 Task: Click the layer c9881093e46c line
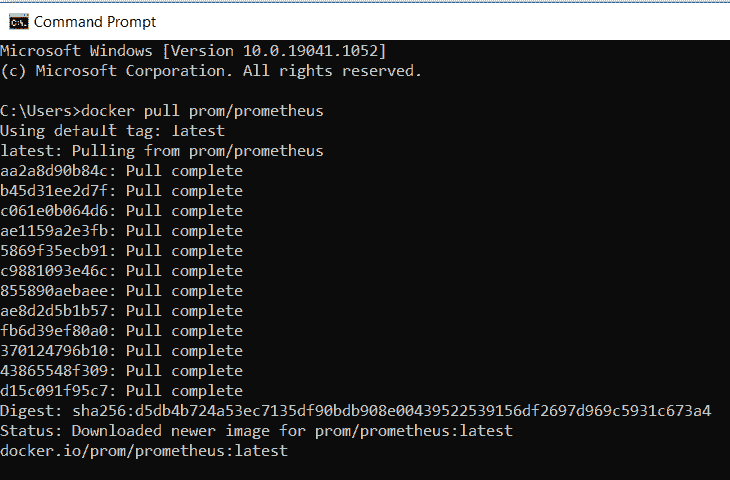pos(122,271)
